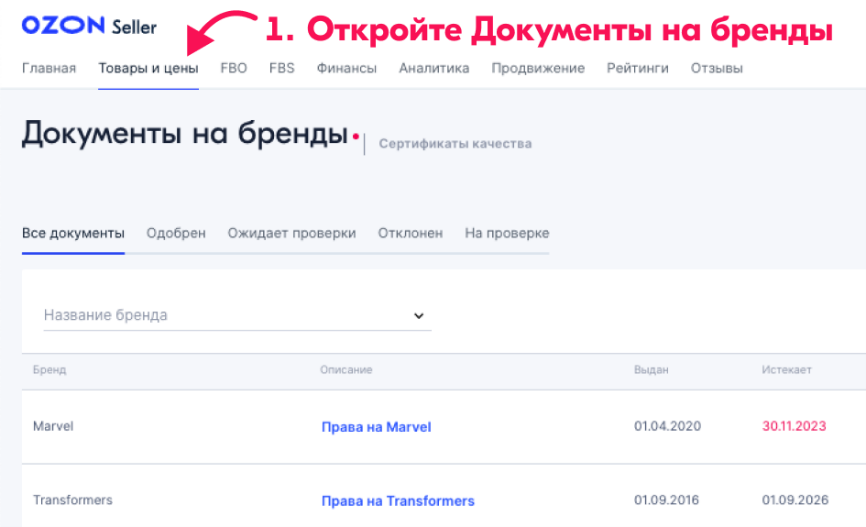The height and width of the screenshot is (527, 866).
Task: Go to the FBO section
Action: coord(233,69)
